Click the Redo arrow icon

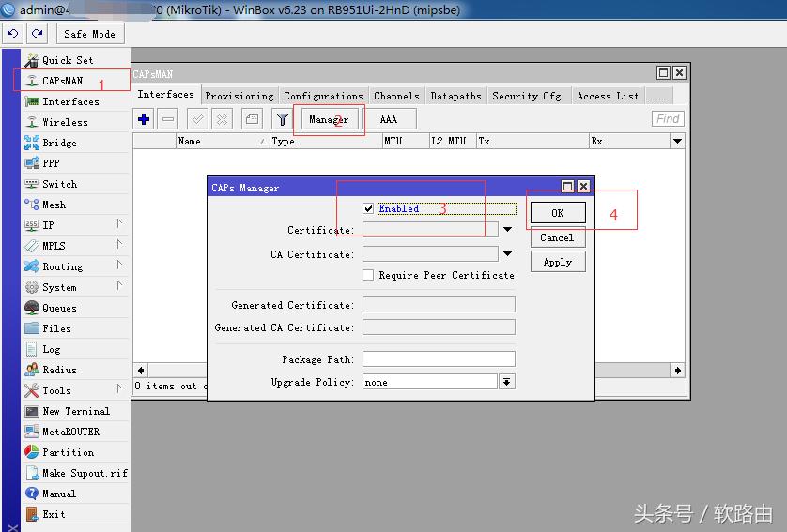[x=38, y=34]
